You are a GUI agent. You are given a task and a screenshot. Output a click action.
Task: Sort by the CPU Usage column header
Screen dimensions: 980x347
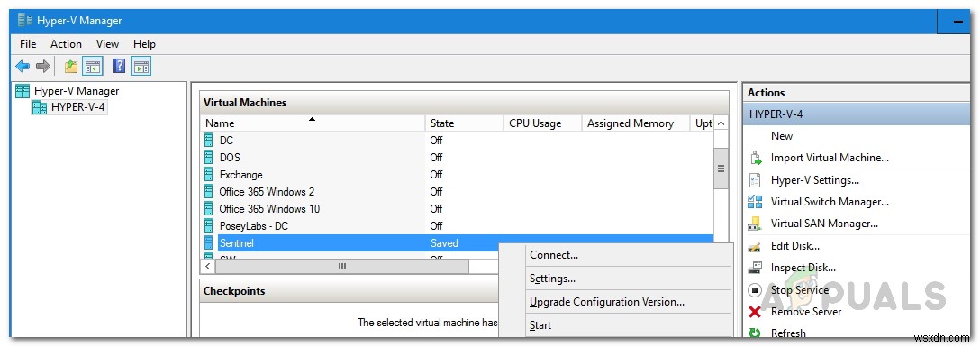point(542,123)
